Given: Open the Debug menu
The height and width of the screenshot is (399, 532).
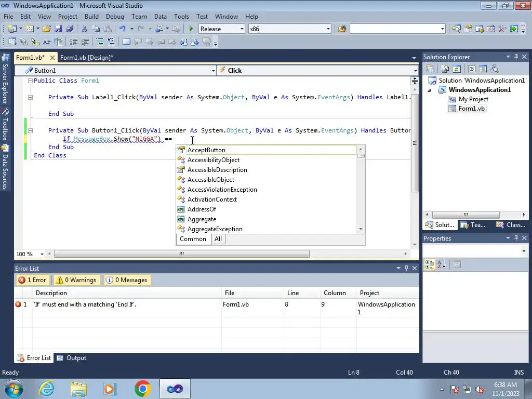Looking at the screenshot, I should pos(115,16).
